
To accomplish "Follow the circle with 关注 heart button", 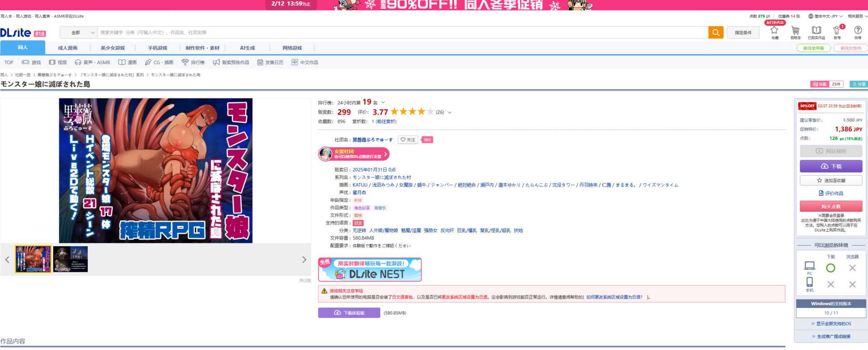I will (408, 140).
